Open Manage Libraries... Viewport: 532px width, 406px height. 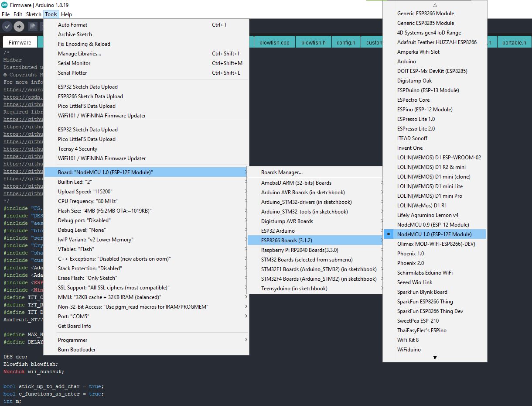pyautogui.click(x=147, y=54)
